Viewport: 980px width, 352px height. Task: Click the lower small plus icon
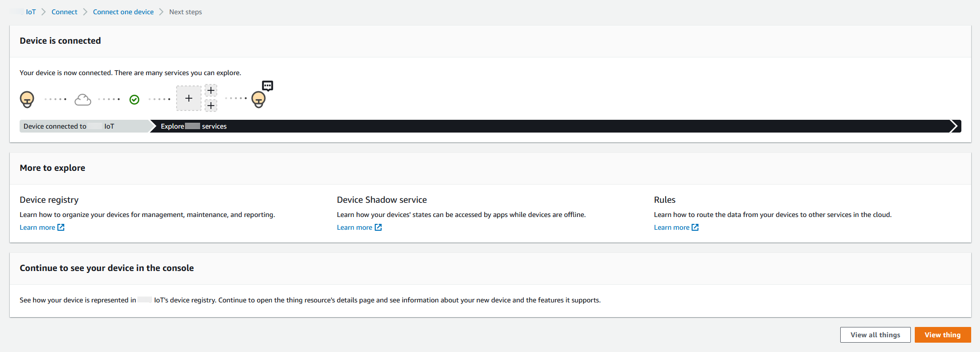tap(211, 106)
